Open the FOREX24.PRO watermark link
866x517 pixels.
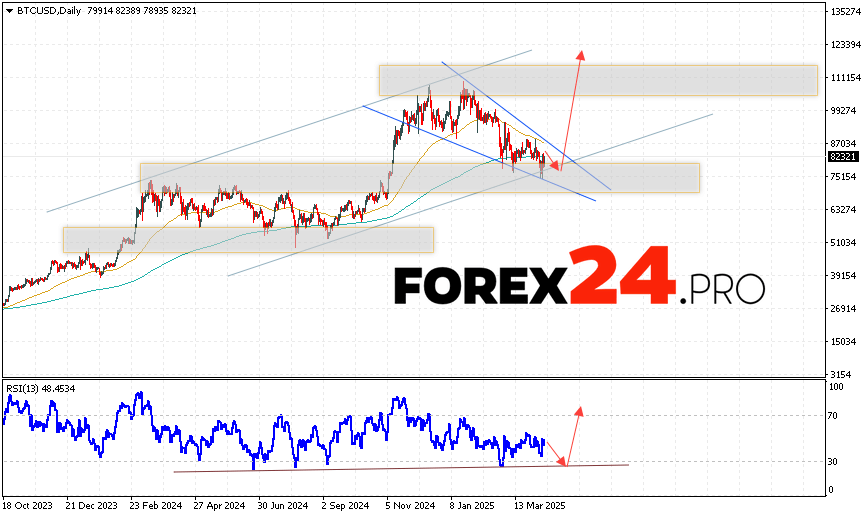(579, 279)
